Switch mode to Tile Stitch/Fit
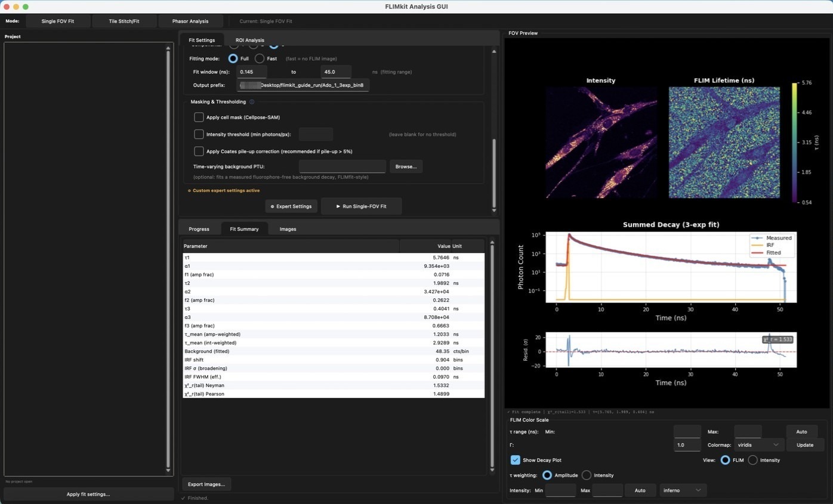833x504 pixels. (124, 21)
